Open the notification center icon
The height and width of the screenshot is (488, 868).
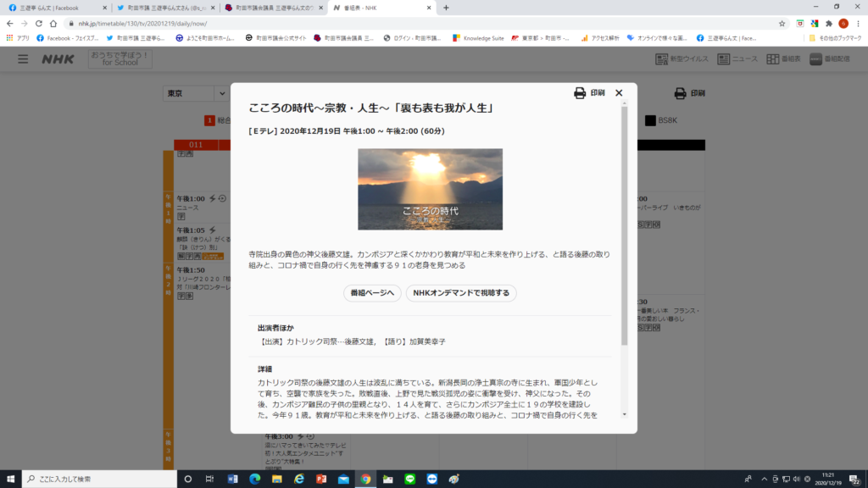pos(854,480)
